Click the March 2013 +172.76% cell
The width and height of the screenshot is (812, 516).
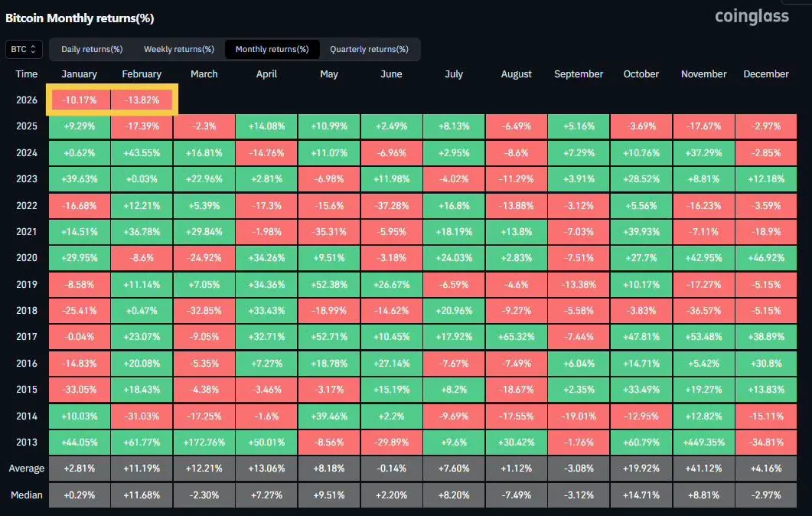[204, 443]
